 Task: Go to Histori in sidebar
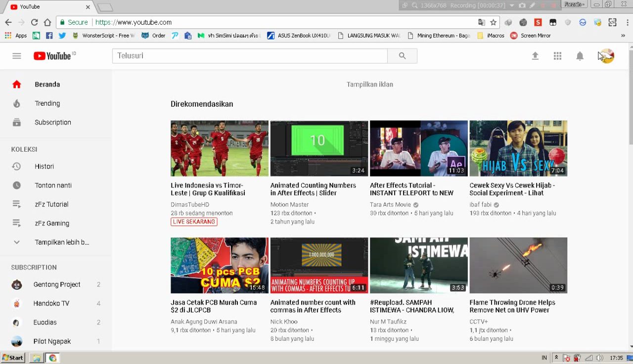[44, 167]
